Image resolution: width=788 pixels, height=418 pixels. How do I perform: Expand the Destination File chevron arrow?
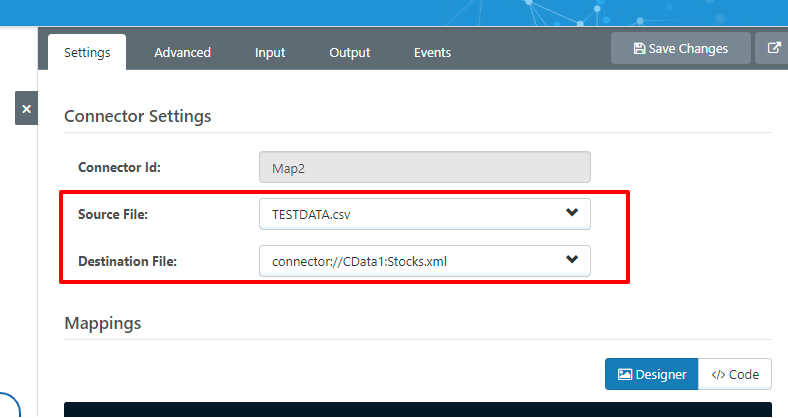(x=572, y=260)
